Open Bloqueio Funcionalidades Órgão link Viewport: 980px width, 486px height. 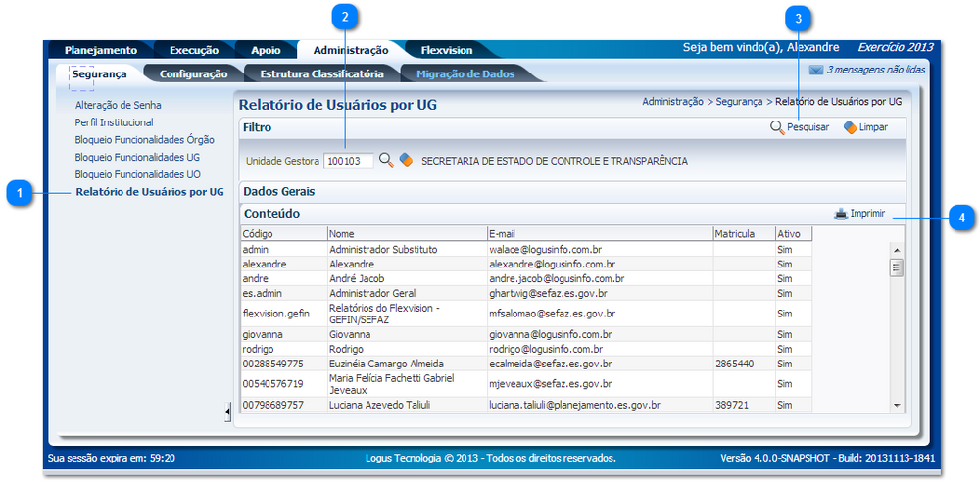coord(144,139)
